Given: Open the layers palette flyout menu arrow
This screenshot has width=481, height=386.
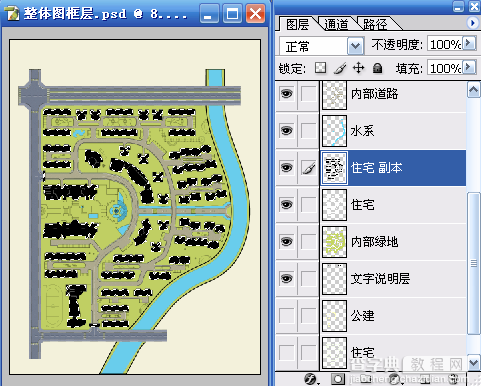Looking at the screenshot, I should click(472, 23).
